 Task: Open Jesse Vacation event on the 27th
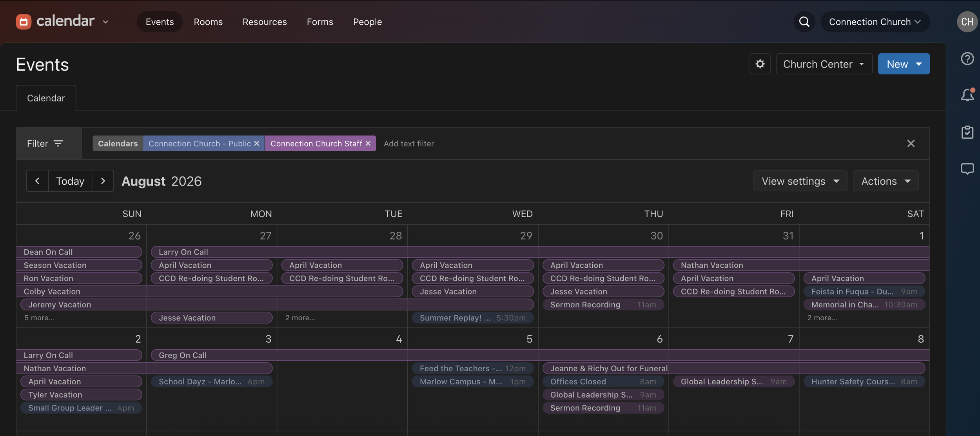click(x=212, y=318)
